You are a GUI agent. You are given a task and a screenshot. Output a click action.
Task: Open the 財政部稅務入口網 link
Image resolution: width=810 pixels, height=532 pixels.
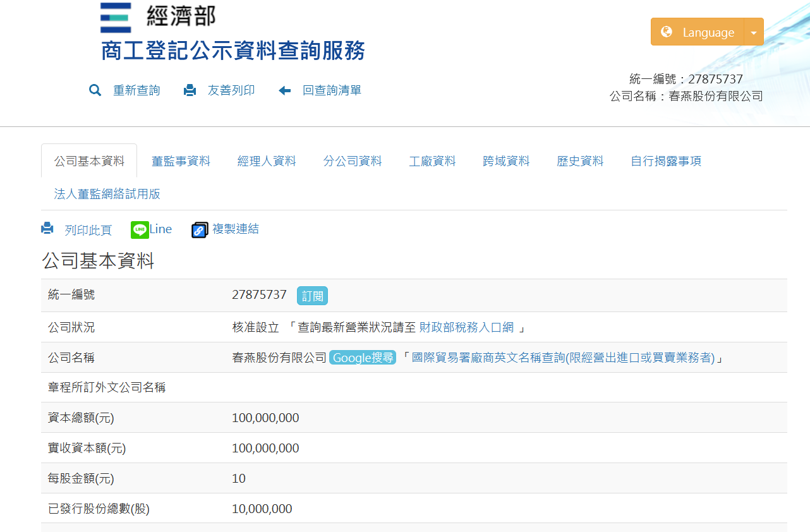[466, 327]
